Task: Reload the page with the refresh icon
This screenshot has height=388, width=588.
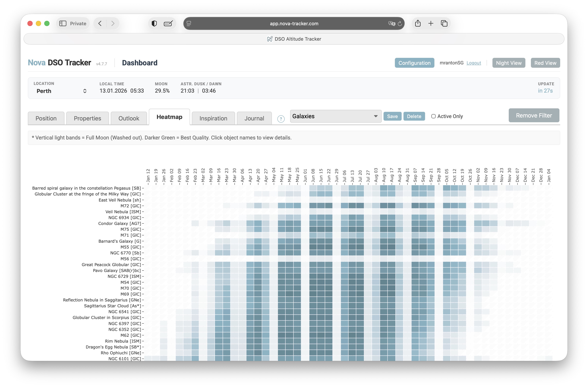Action: click(400, 24)
